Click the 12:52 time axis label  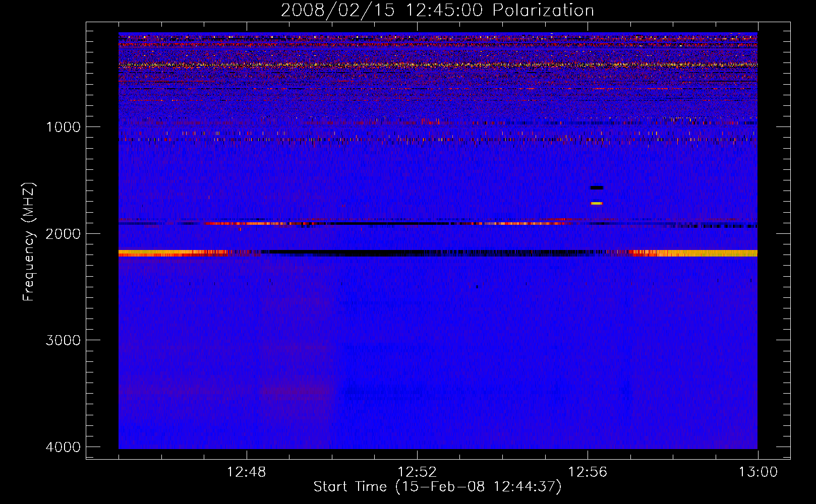[x=417, y=472]
